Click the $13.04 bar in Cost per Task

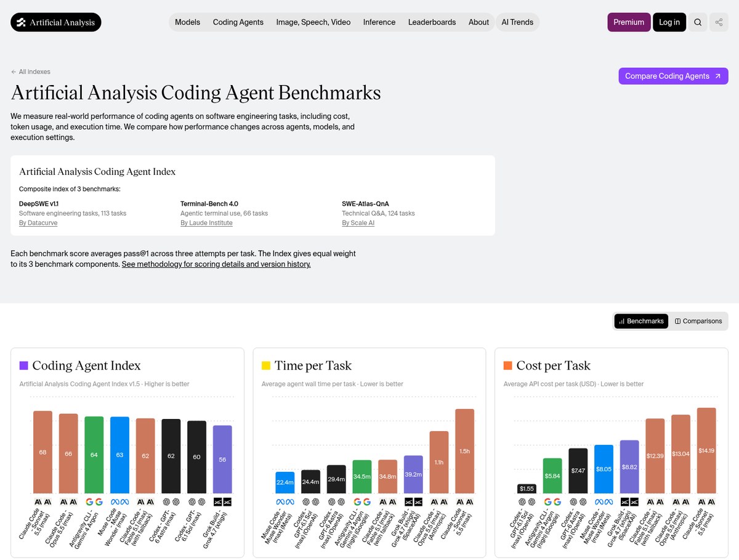click(x=680, y=454)
